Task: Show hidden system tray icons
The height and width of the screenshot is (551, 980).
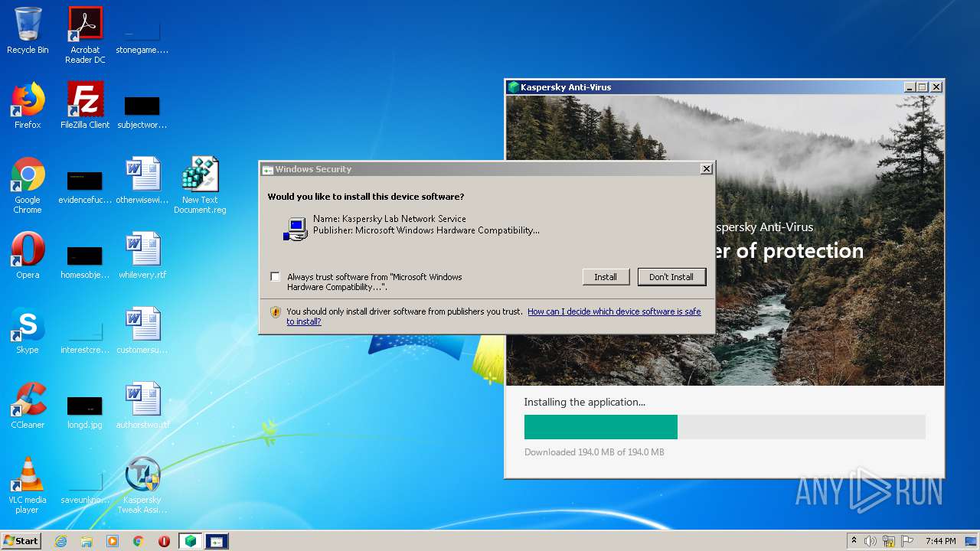Action: [854, 541]
